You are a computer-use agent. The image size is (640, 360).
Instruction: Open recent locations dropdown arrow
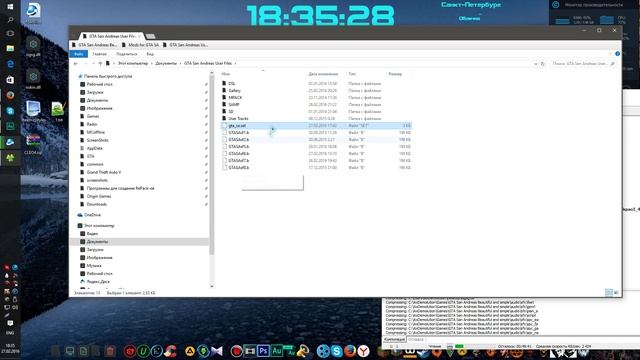[x=93, y=64]
